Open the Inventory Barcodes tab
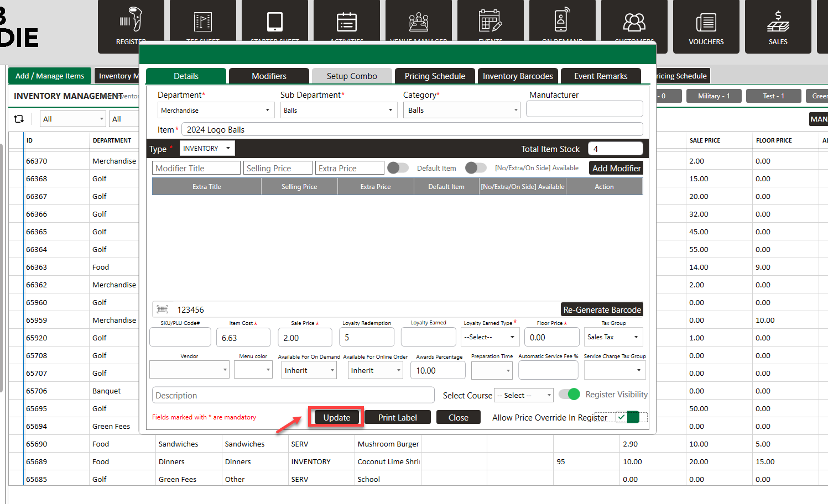 click(518, 76)
